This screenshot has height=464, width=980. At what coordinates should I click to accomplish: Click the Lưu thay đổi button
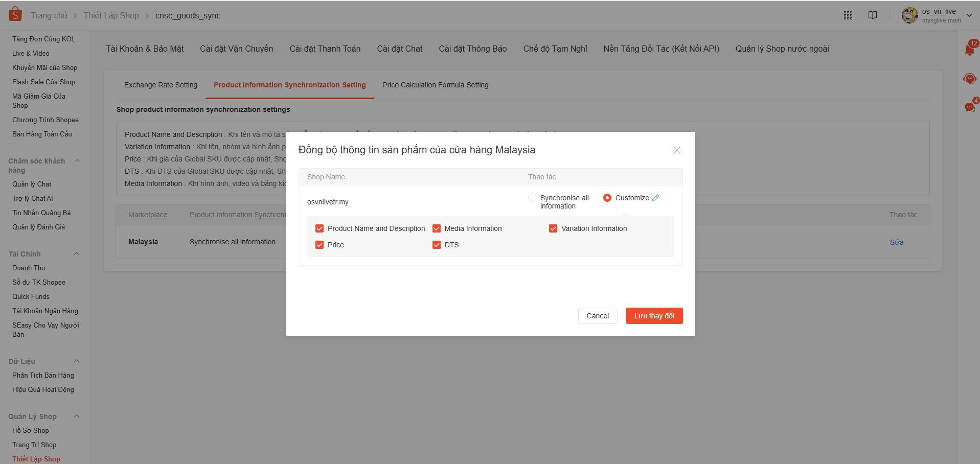654,316
